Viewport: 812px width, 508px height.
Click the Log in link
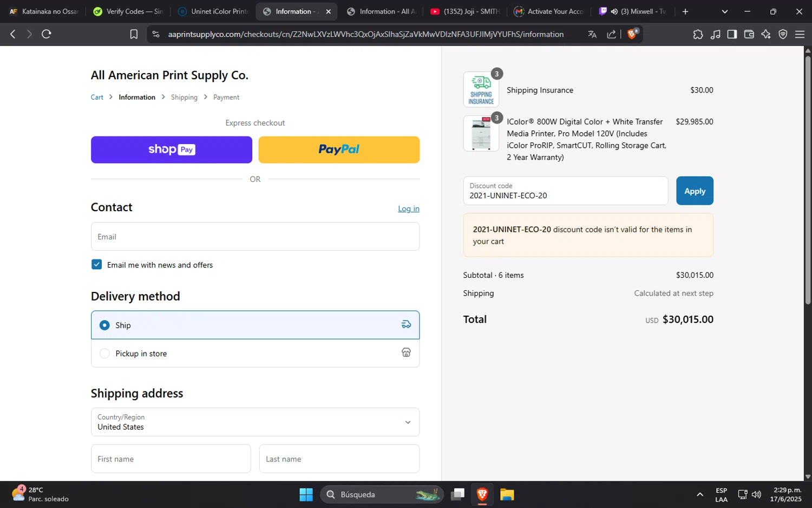[x=409, y=209]
